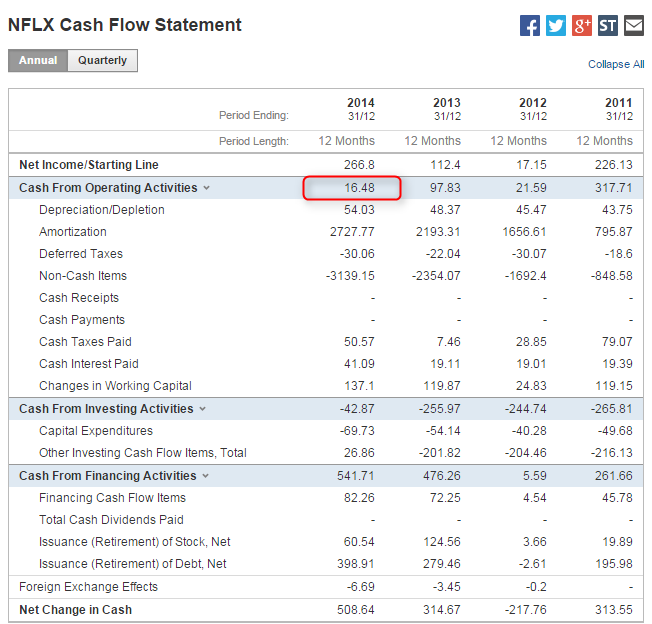Click Depreciation/Depletion row label
This screenshot has width=652, height=624.
(x=102, y=210)
